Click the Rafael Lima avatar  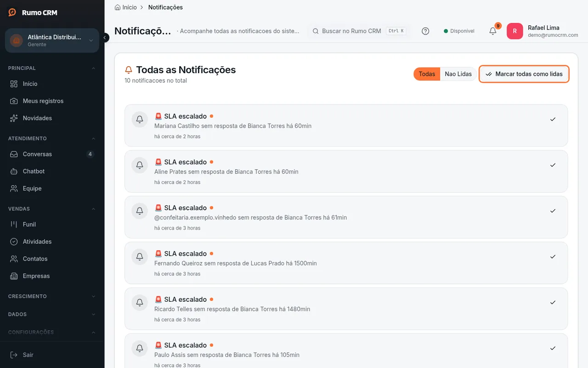[x=514, y=31]
